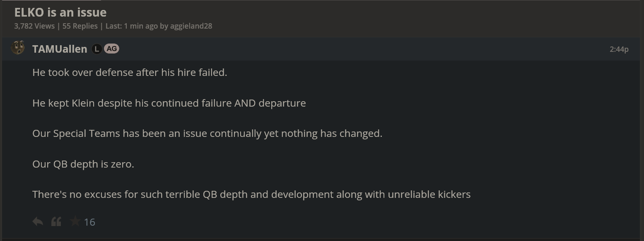
Task: Click the black L badge beside TAMUallen
Action: (x=96, y=49)
